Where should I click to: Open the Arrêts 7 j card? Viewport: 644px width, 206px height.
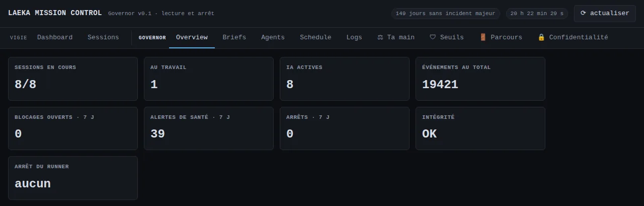[345, 128]
